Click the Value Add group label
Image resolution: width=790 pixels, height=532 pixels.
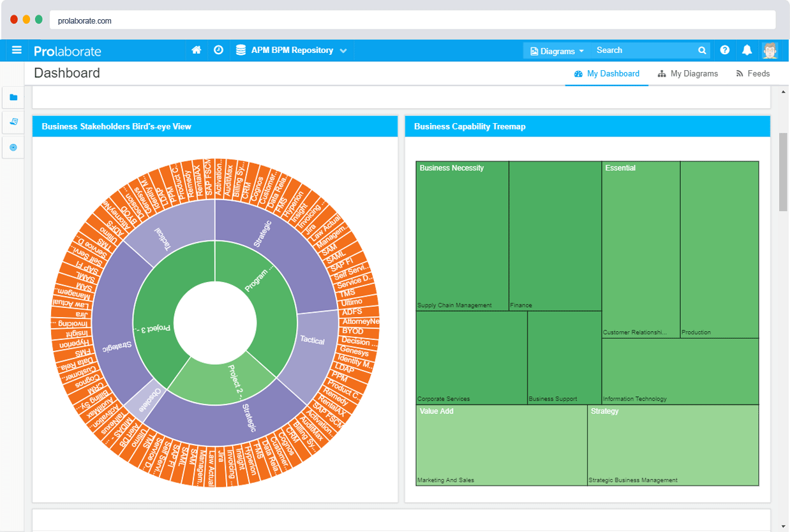436,411
